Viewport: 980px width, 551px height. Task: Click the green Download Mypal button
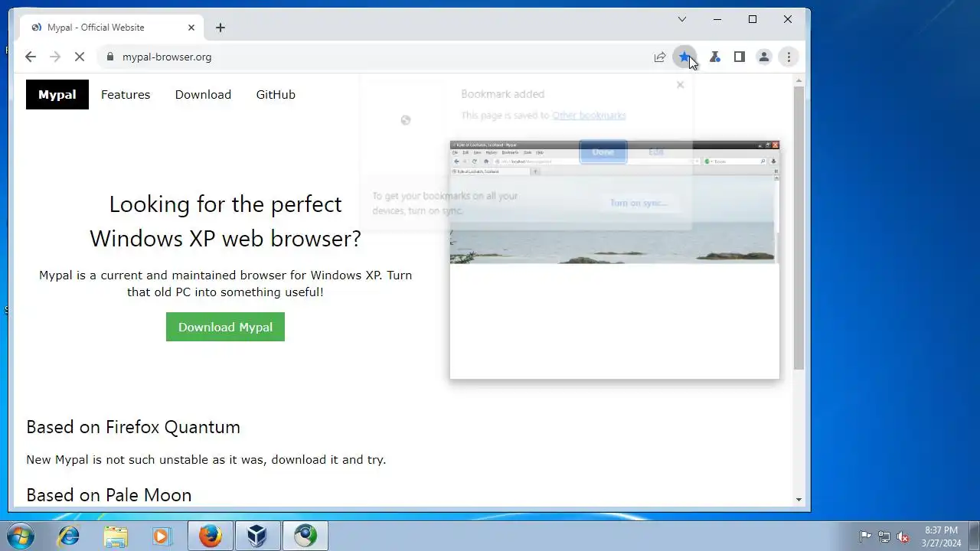tap(225, 327)
